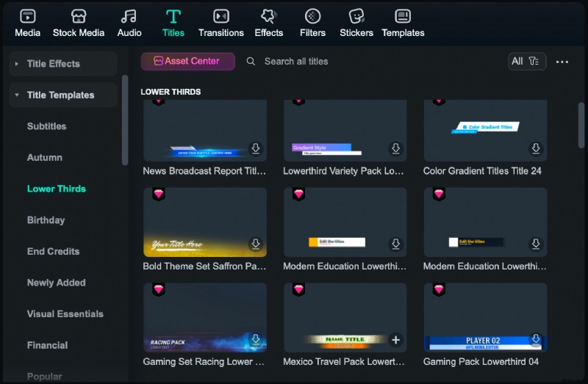This screenshot has height=384, width=588.
Task: Click the 'Color Gradient Titles Title 24' label
Action: (x=482, y=171)
